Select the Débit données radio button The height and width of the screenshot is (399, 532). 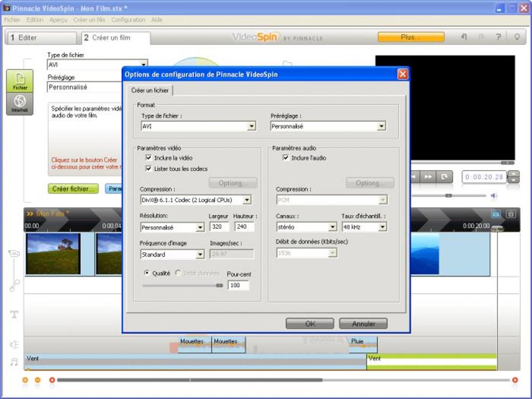[178, 273]
